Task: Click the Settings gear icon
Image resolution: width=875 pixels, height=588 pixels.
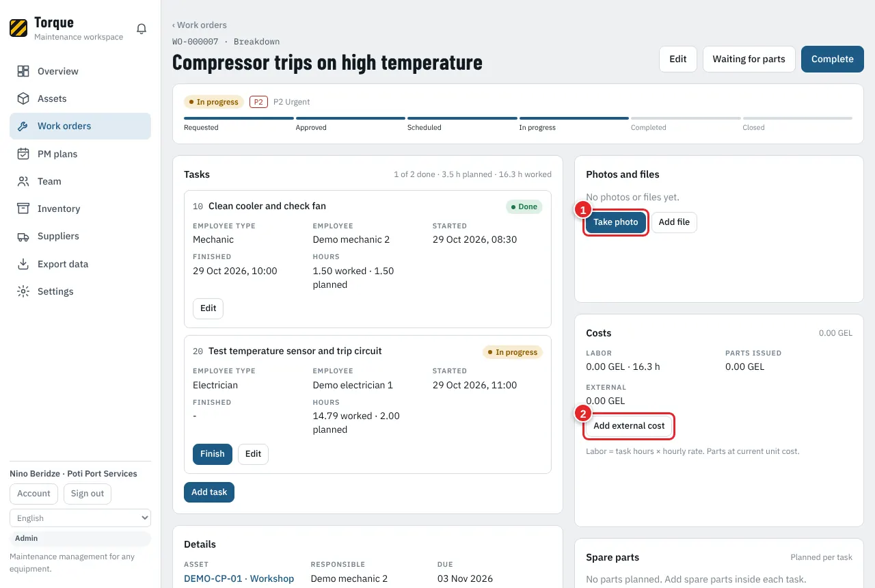Action: (23, 291)
